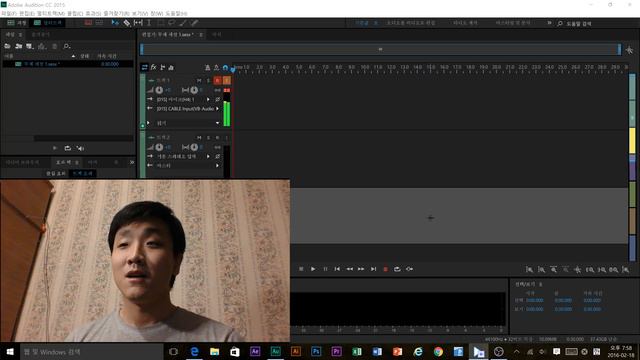Open the Files panel options menu icon

pyautogui.click(x=20, y=35)
